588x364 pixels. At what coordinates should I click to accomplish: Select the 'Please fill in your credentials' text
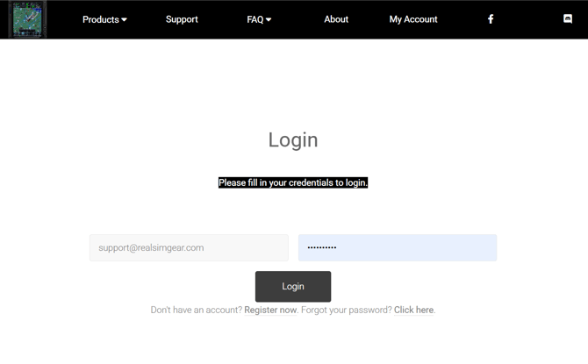click(x=293, y=182)
